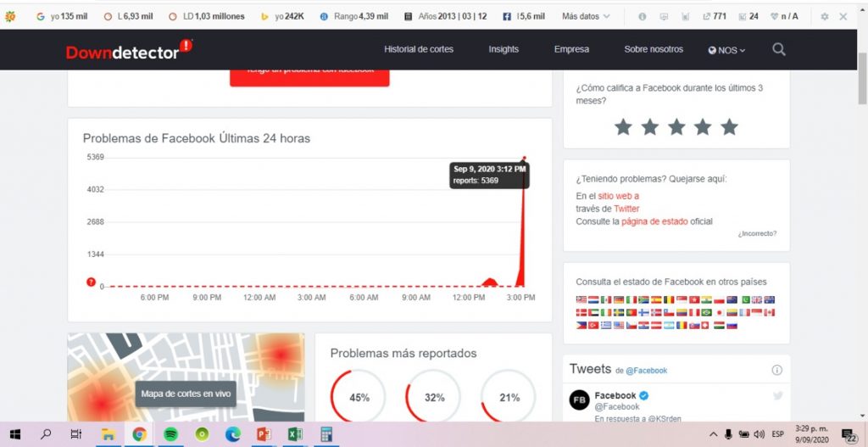Click the LD 1,03 millones stat

(x=207, y=17)
